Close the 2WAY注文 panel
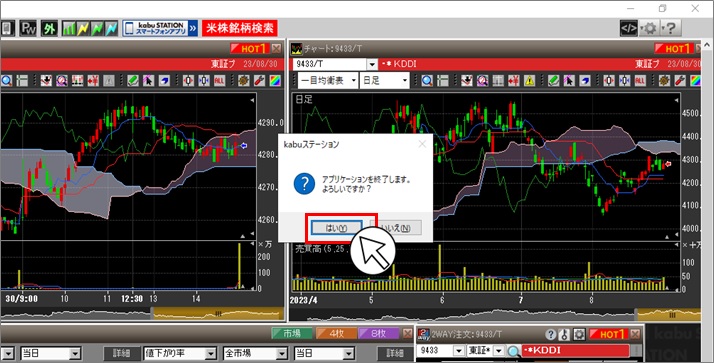The height and width of the screenshot is (363, 714). coord(636,334)
